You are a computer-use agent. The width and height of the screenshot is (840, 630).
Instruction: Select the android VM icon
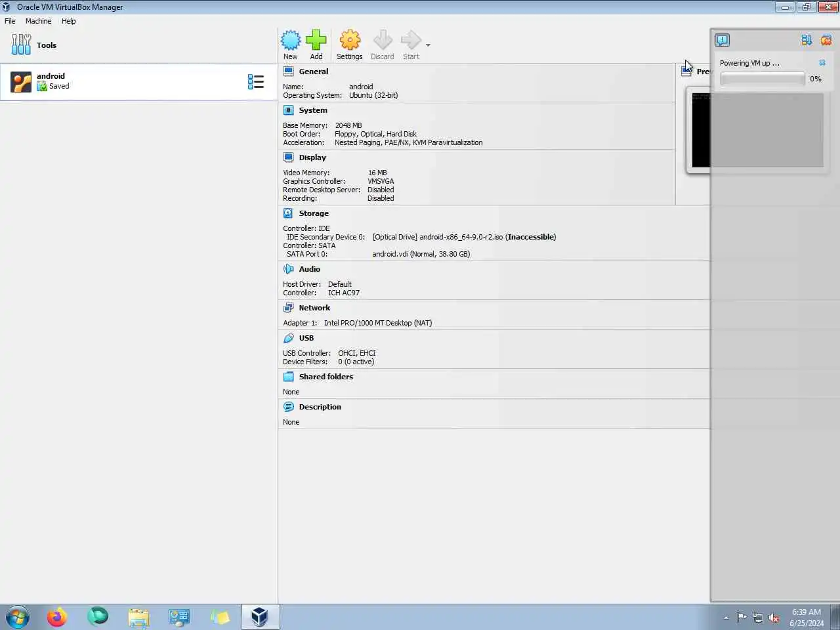pyautogui.click(x=21, y=82)
